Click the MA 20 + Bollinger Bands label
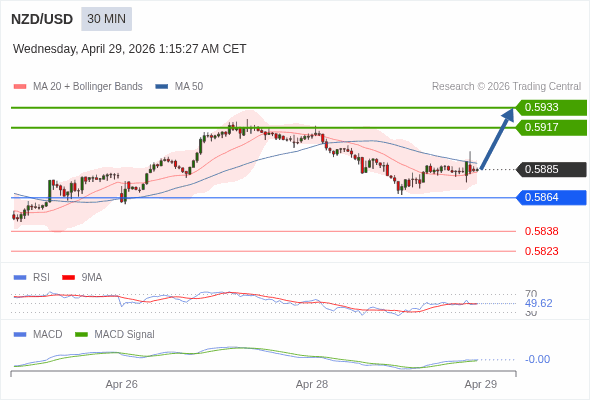 click(x=88, y=87)
